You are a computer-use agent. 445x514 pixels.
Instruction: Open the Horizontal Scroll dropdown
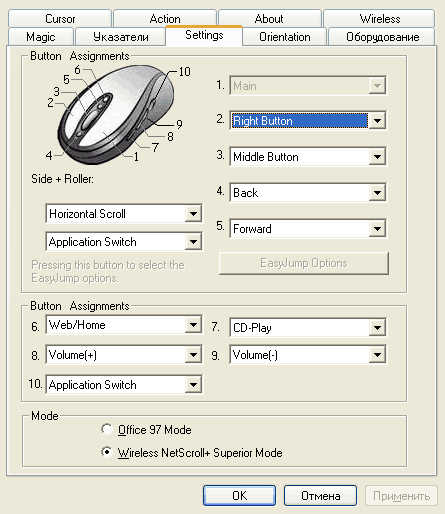[x=124, y=213]
